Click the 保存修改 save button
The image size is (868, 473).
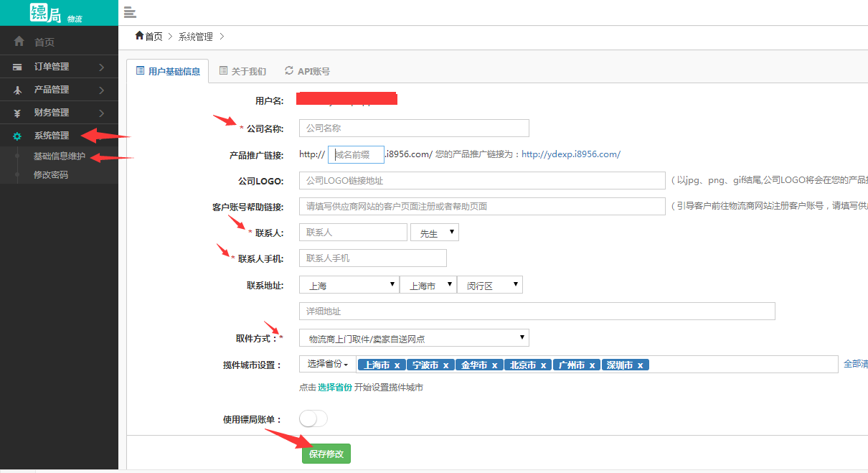[326, 454]
